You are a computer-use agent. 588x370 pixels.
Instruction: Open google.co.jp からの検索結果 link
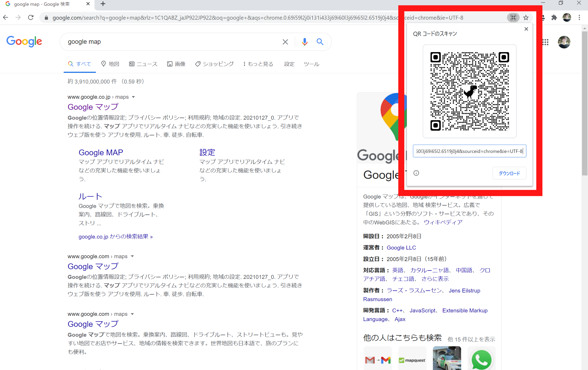(116, 236)
